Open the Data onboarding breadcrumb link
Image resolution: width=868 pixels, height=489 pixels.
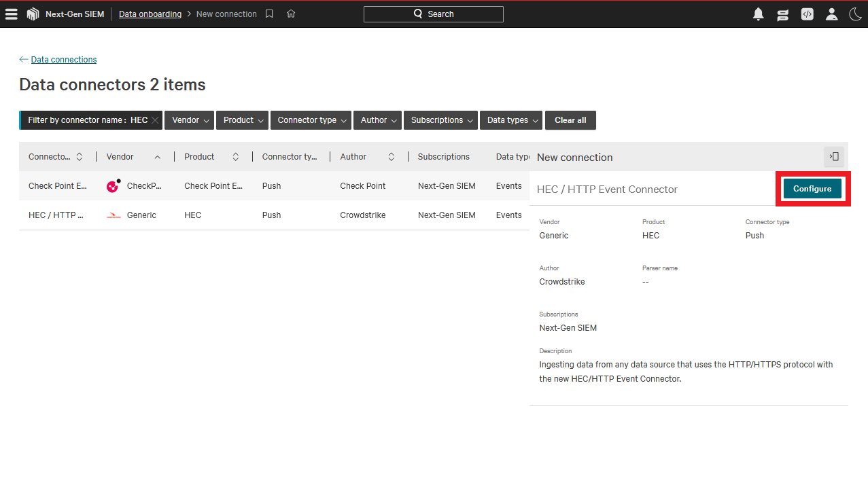tap(150, 14)
